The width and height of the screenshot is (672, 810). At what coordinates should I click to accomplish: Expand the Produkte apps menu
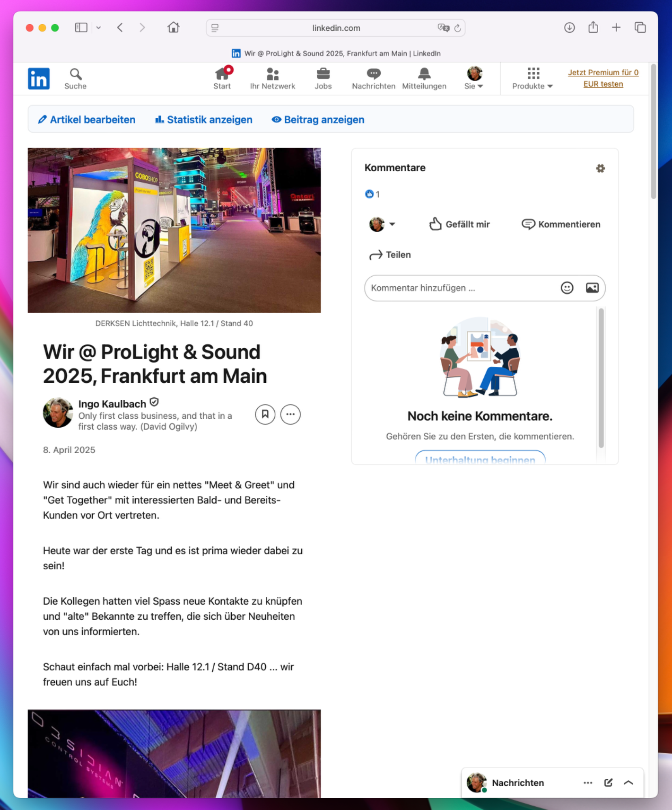[532, 79]
